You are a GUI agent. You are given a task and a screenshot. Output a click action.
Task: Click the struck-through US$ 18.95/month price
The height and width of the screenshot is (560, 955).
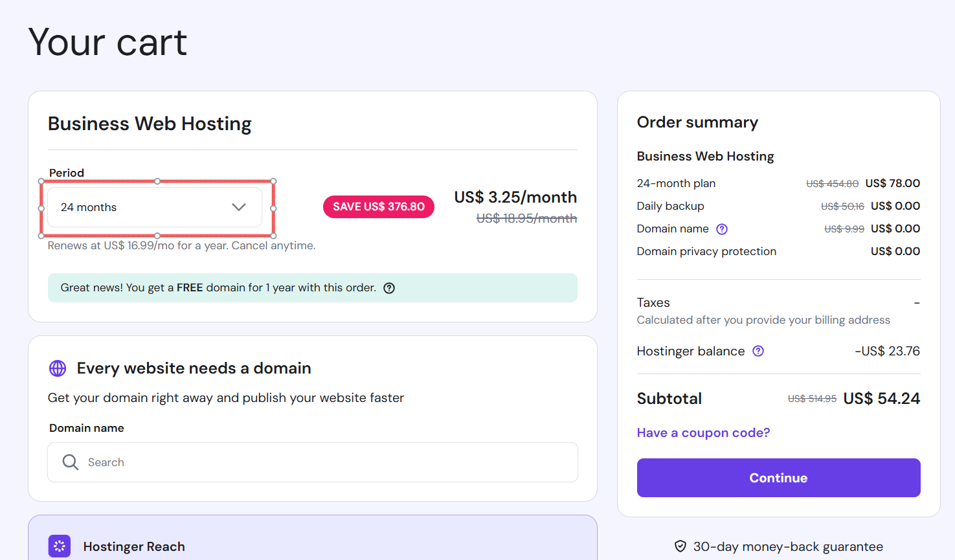[526, 219]
